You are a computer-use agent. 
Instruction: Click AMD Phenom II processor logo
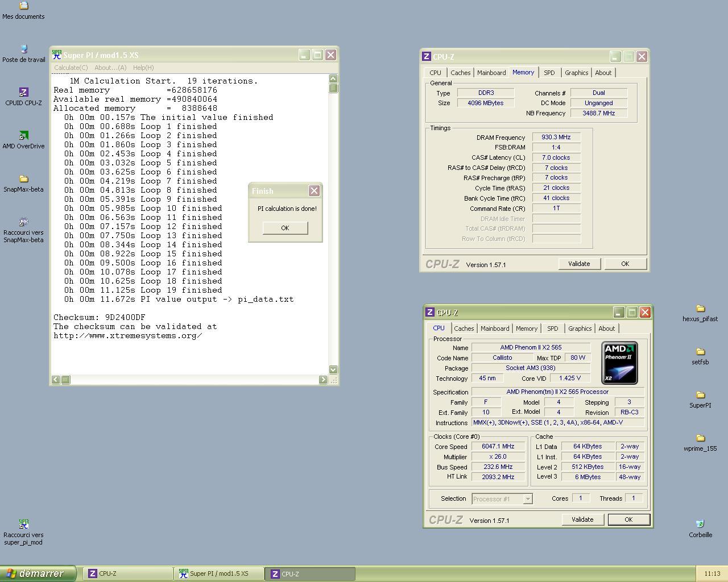619,363
